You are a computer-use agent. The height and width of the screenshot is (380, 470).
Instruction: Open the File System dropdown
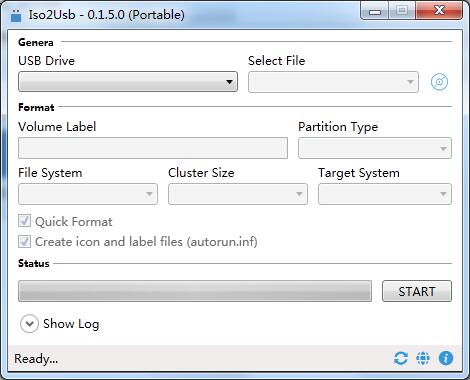point(88,194)
